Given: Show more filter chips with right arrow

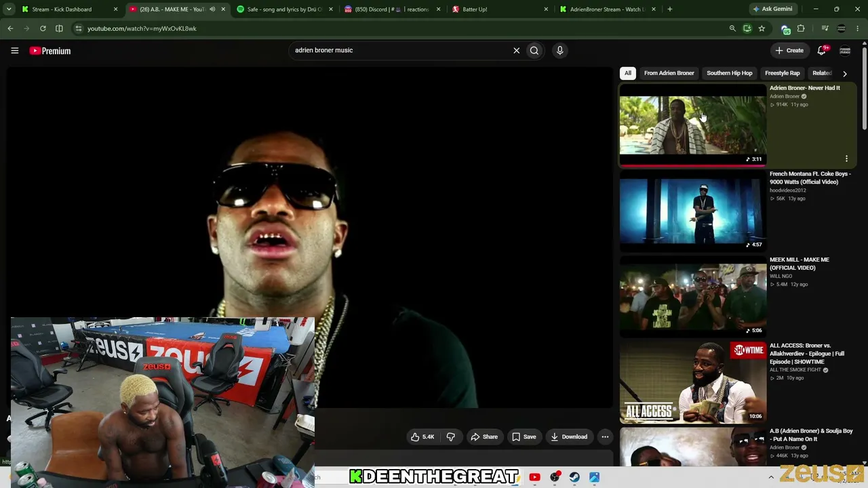Looking at the screenshot, I should pos(845,73).
